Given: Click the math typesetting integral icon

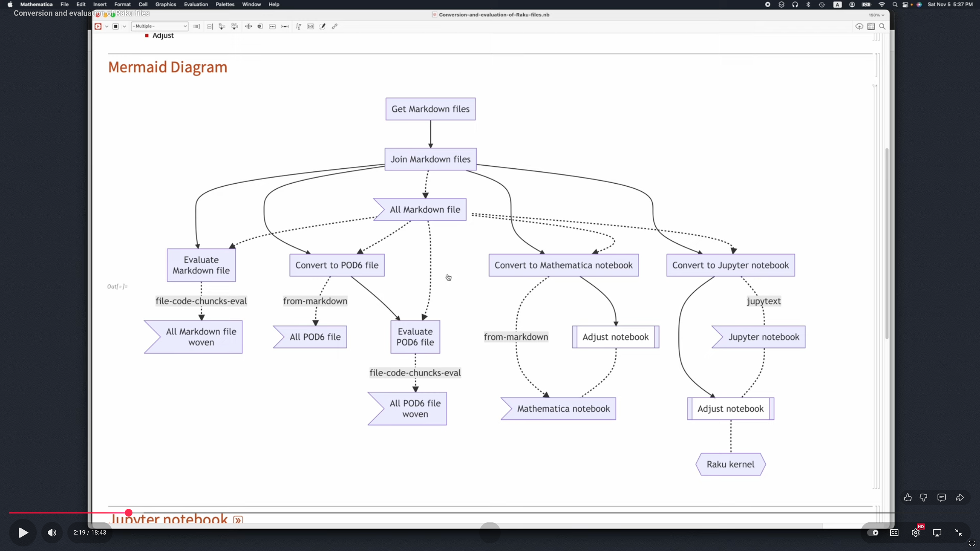Looking at the screenshot, I should click(x=299, y=26).
